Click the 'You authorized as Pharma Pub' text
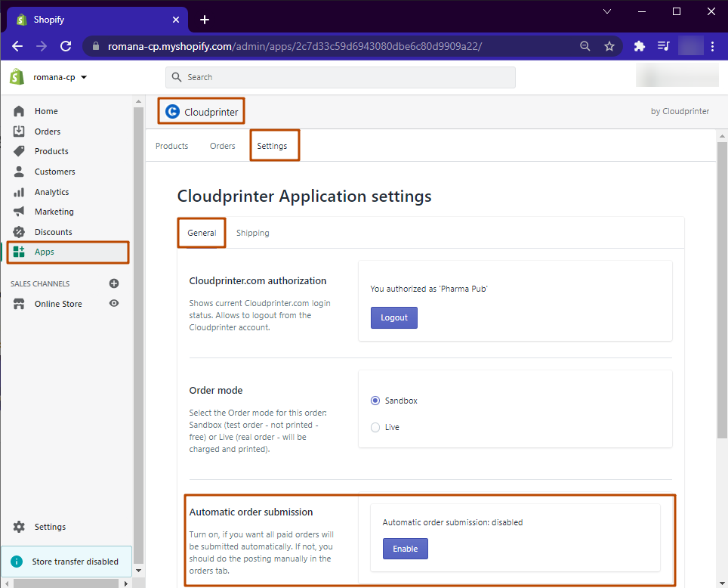Image resolution: width=728 pixels, height=588 pixels. pos(429,289)
